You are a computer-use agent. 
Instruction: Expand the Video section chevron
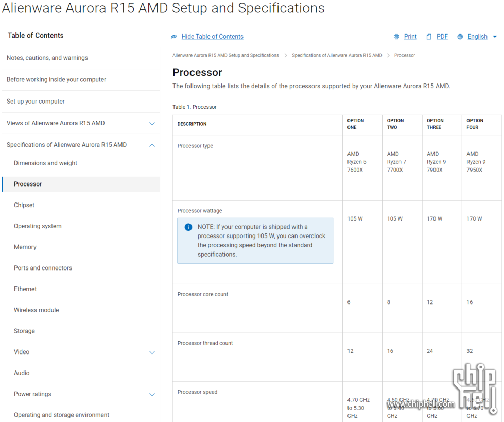point(152,352)
